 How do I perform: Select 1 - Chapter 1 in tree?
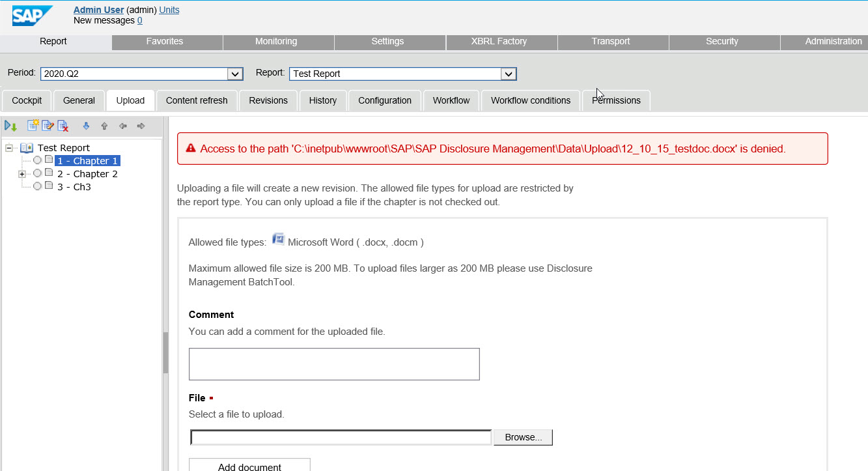tap(87, 160)
